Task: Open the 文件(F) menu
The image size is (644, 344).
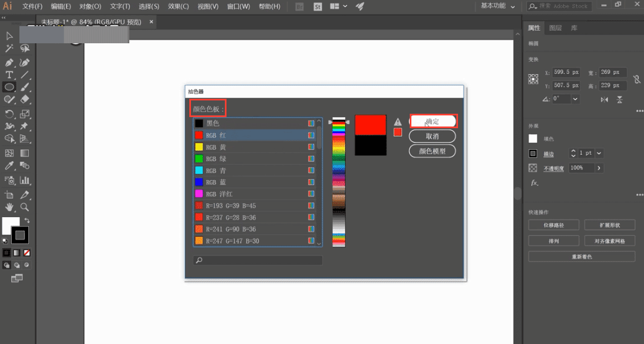Action: [x=32, y=7]
